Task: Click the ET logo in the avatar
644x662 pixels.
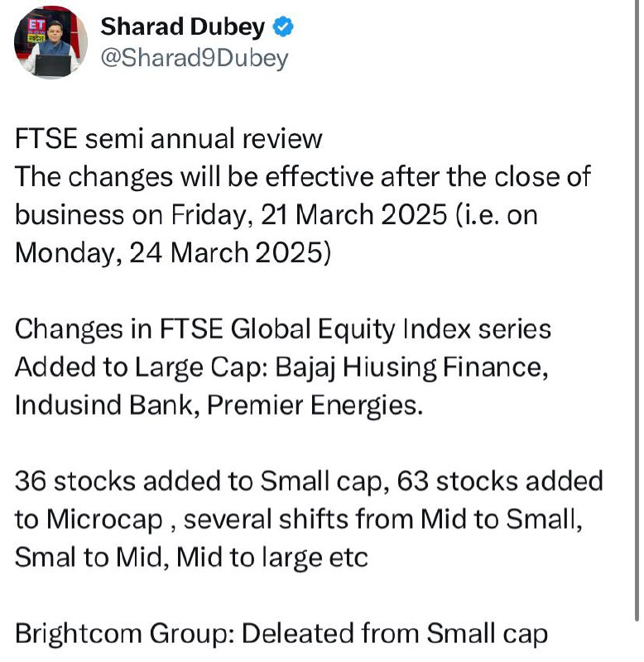Action: click(36, 26)
